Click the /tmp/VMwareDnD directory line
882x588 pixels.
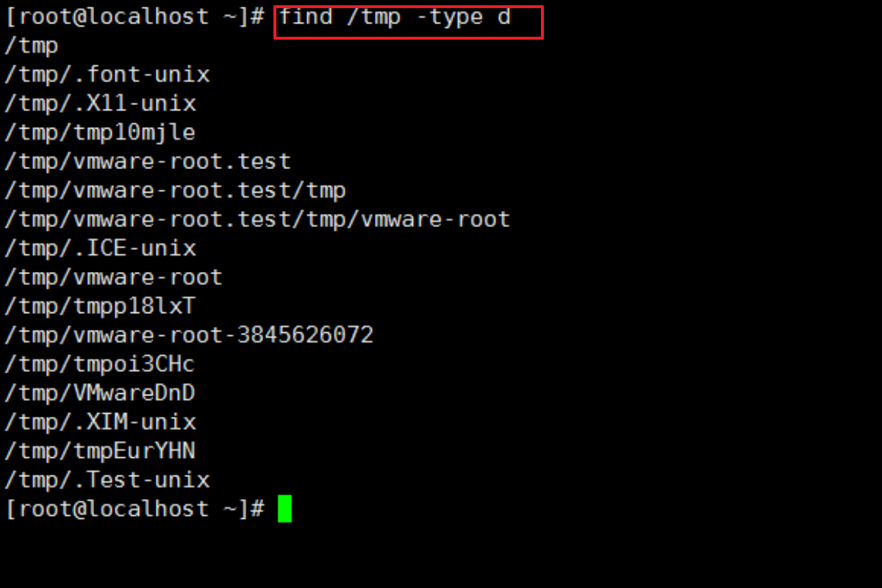point(100,393)
